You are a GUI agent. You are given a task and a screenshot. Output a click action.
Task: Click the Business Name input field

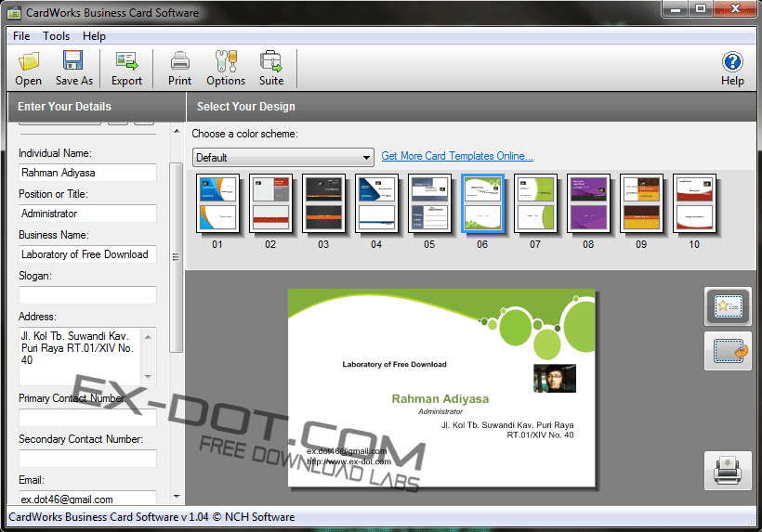click(x=87, y=254)
